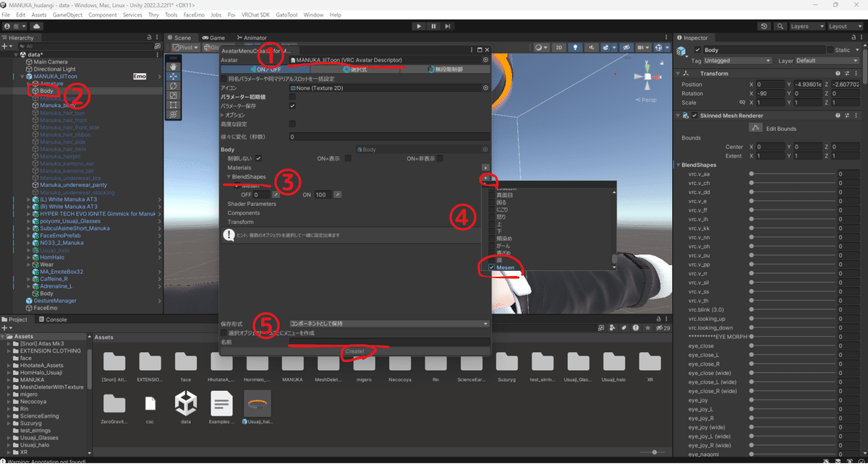Viewport: 868px width, 469px height.
Task: Select the Transform tool in Scene overlay
Action: 173,114
